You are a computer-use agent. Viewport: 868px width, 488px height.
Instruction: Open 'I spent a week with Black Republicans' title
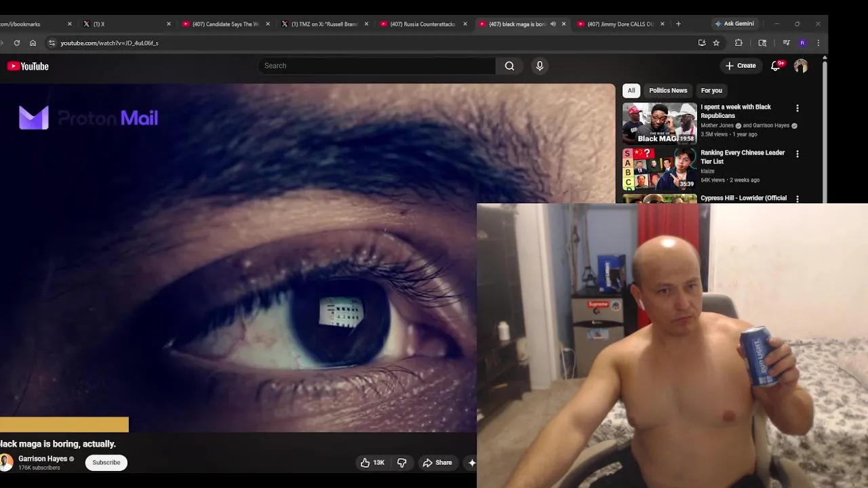tap(736, 111)
